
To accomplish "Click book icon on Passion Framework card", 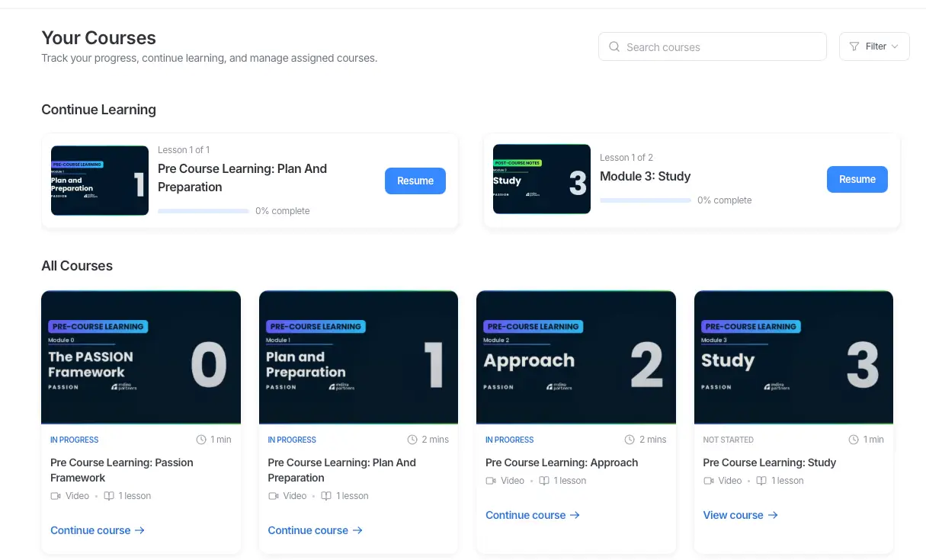I will pos(109,496).
